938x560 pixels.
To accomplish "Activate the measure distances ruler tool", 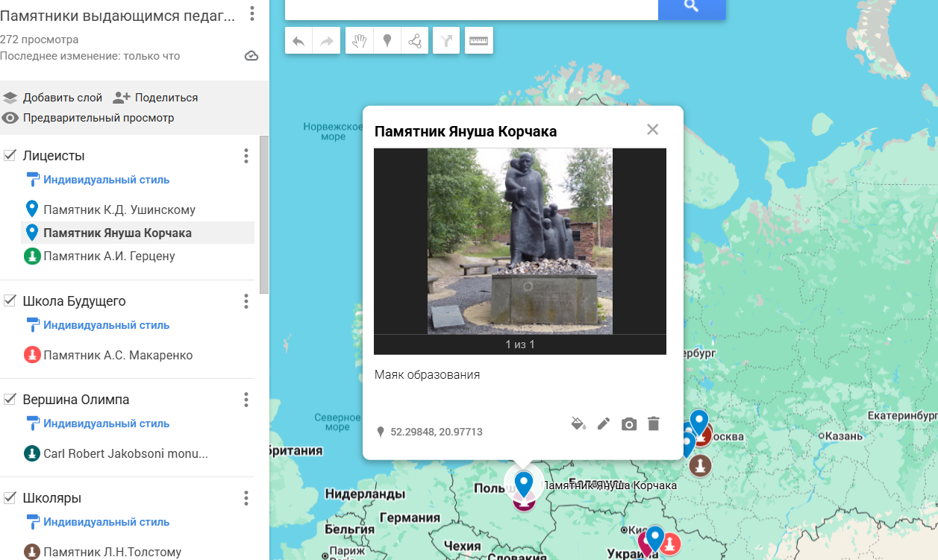I will pos(478,41).
